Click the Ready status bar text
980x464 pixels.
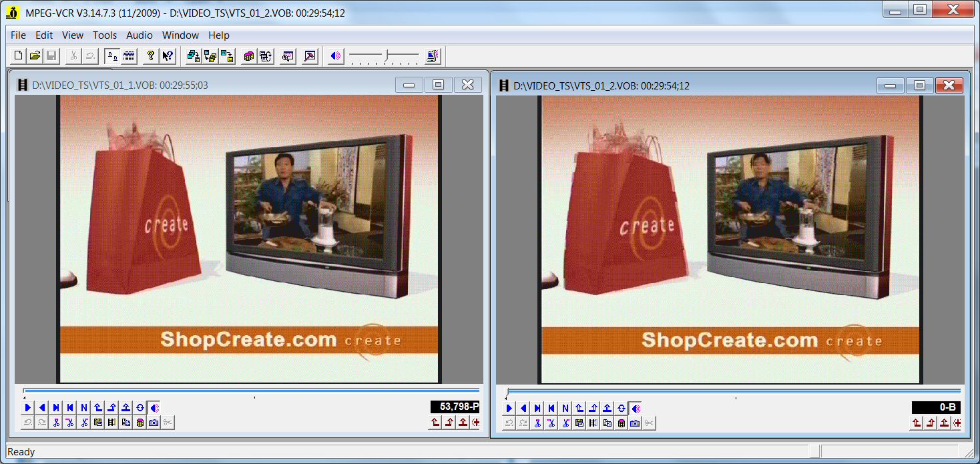[x=21, y=452]
